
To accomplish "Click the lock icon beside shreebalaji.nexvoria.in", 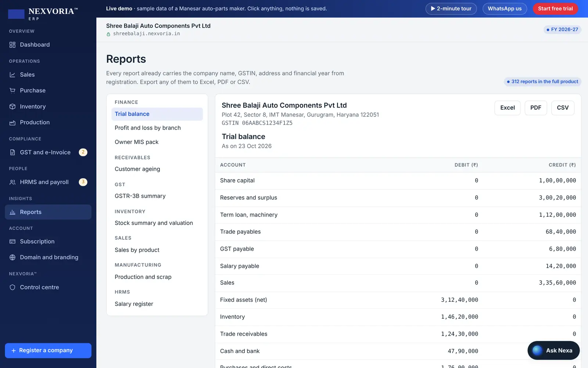I will tap(108, 34).
